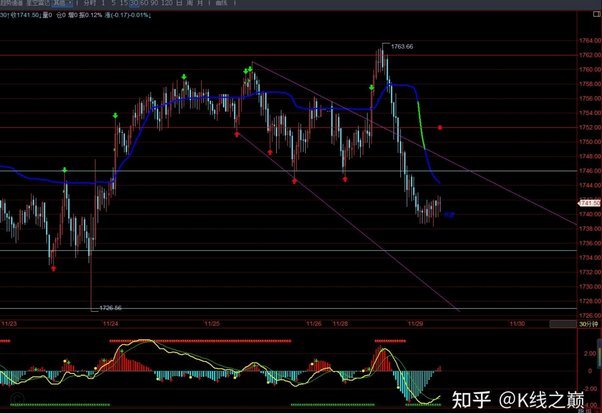The width and height of the screenshot is (602, 413).
Task: Switch to the 周 weekly chart tab
Action: click(x=190, y=3)
